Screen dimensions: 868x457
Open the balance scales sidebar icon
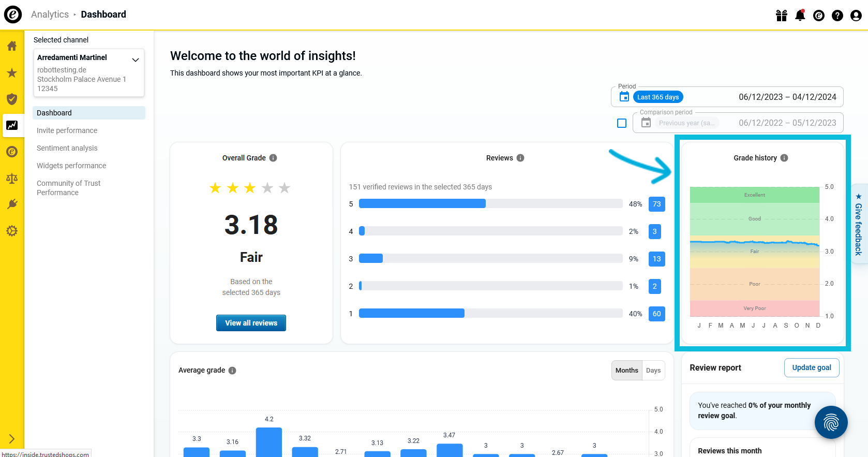[x=12, y=179]
